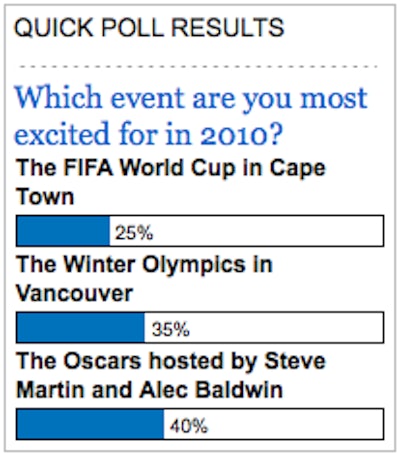Click "excited for in 2010?" question line

click(x=149, y=133)
